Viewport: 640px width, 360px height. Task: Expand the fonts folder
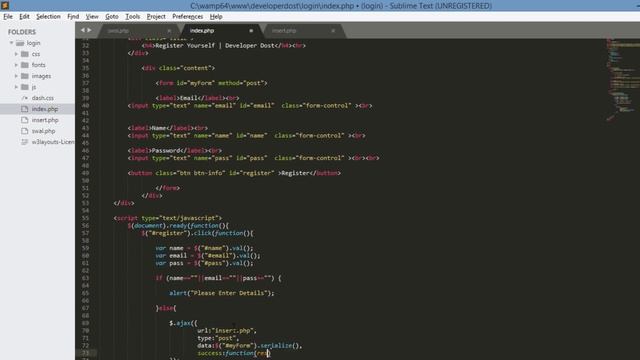[16, 65]
